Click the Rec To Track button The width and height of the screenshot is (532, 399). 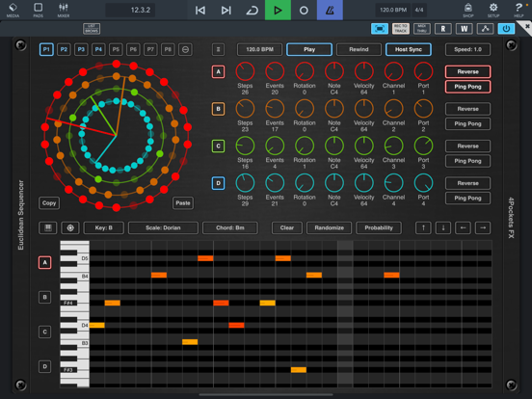pyautogui.click(x=401, y=29)
